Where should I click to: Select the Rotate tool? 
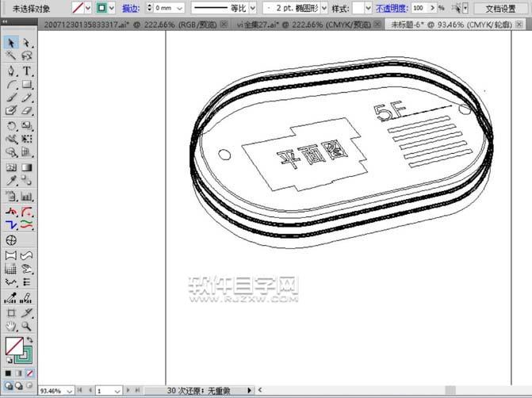11,125
